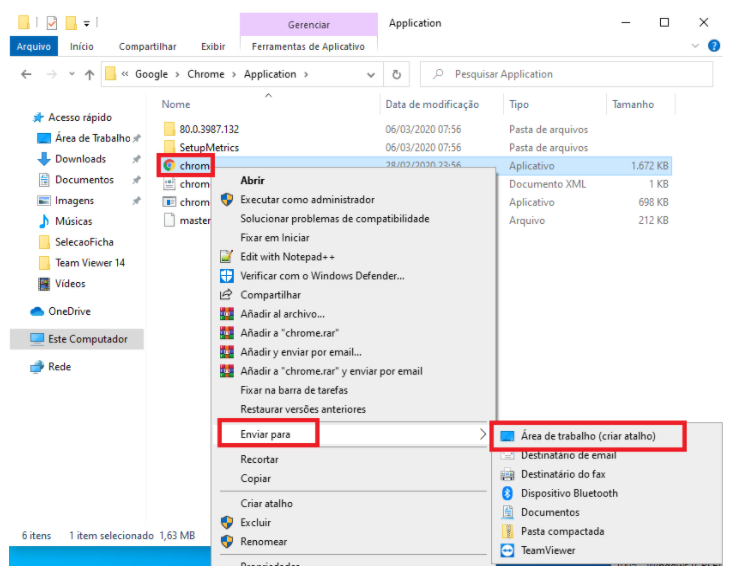The height and width of the screenshot is (567, 735).
Task: Click Edit with Notepad++ in the context menu
Action: pyautogui.click(x=286, y=256)
